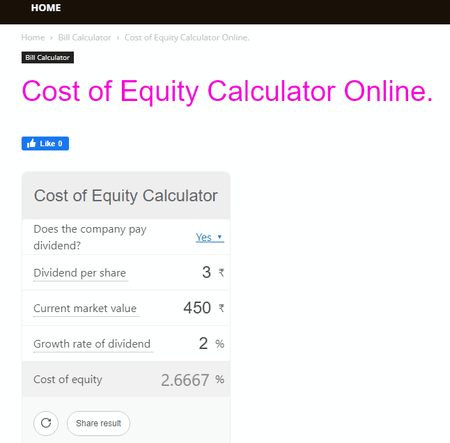Viewport: 450px width, 443px height.
Task: Click the Dividend per share label
Action: (80, 273)
